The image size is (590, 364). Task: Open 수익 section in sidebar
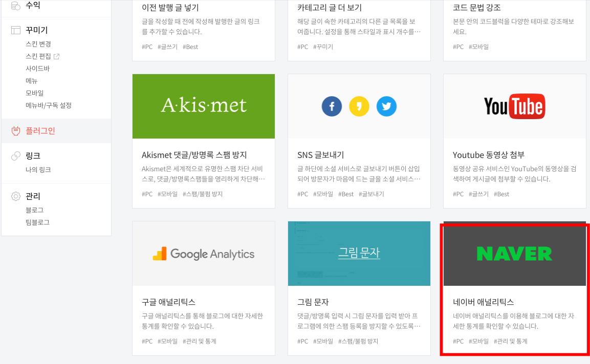point(33,5)
